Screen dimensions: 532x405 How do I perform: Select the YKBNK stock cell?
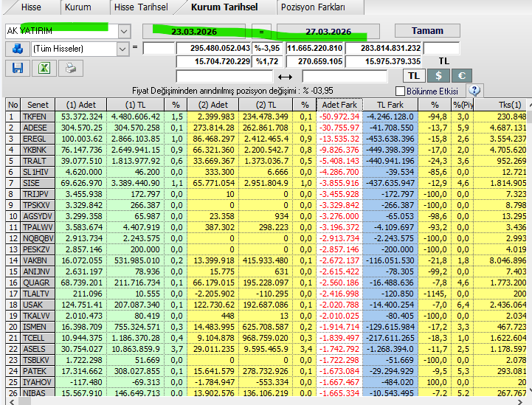tap(38, 150)
